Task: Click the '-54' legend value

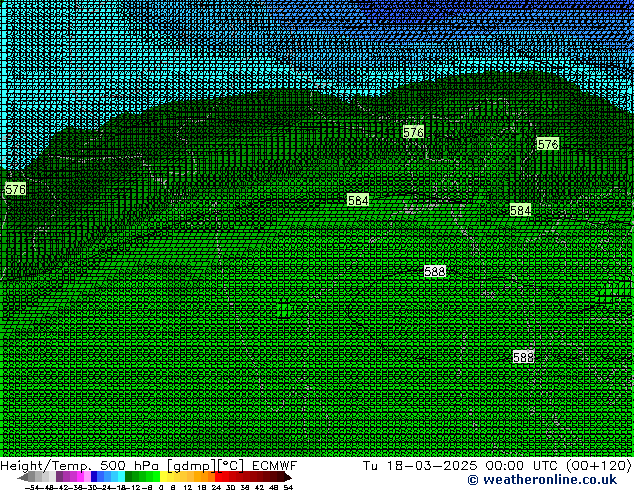Action: tap(32, 488)
